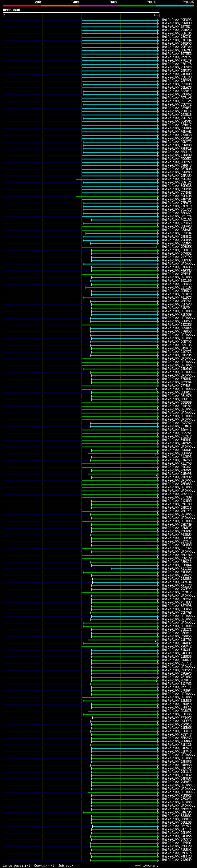
Task: Select the label UniRef100_Q1YTP0
Action: (177, 257)
